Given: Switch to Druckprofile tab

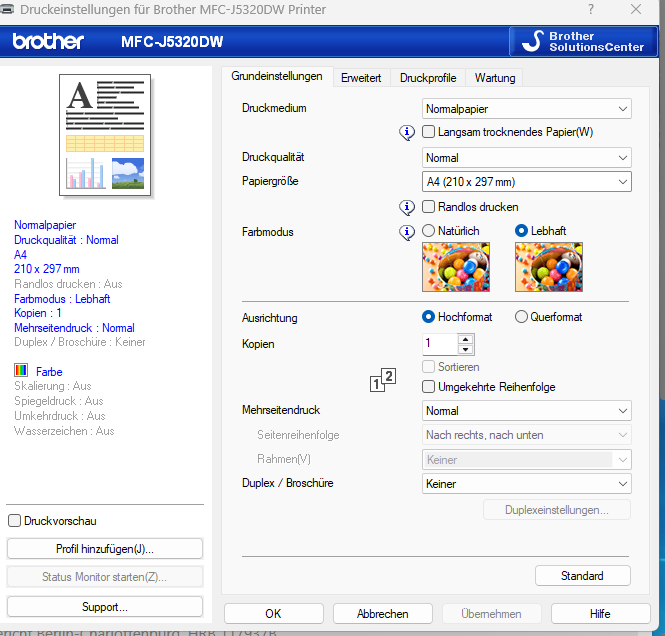Looking at the screenshot, I should (x=428, y=78).
